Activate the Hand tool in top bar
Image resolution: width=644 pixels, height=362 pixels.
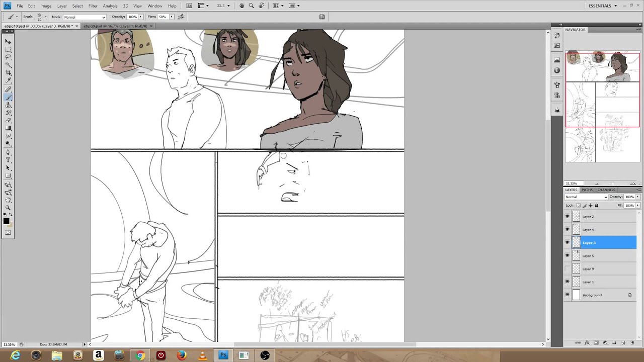(242, 6)
